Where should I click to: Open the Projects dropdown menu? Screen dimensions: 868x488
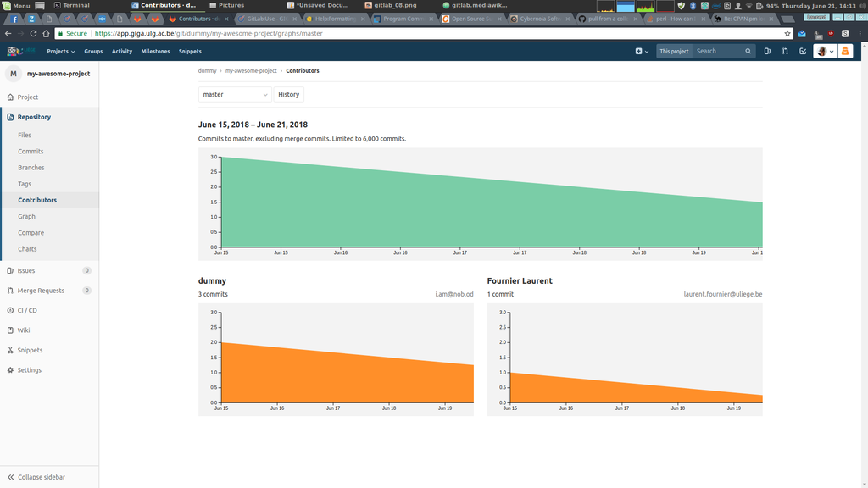tap(60, 51)
